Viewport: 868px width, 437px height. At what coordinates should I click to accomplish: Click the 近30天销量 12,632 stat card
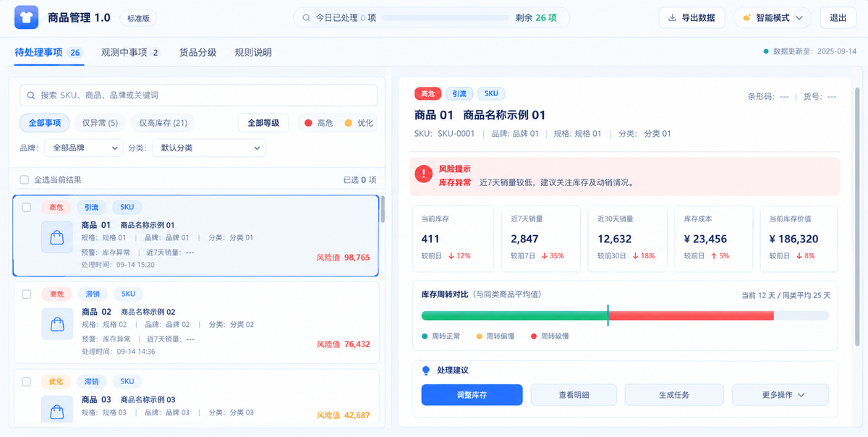pyautogui.click(x=627, y=238)
